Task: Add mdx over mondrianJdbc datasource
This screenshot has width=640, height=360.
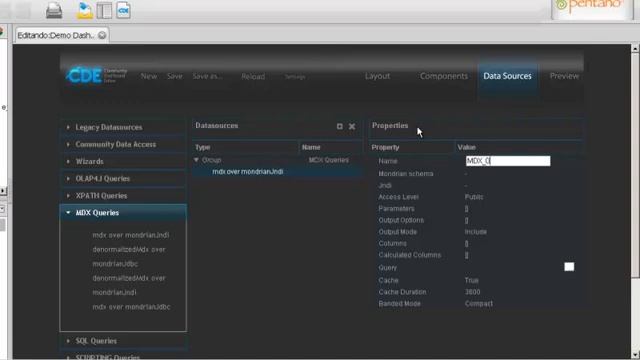Action: coord(131,307)
